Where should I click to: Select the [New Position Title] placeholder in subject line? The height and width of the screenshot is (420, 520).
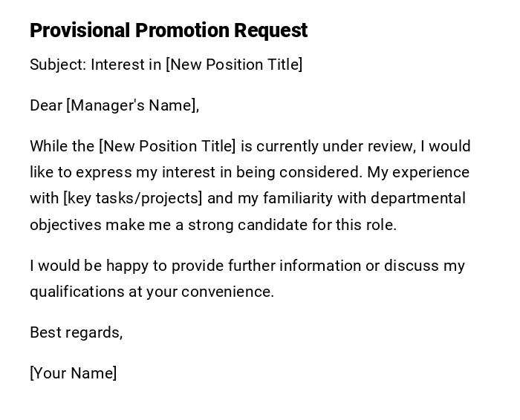234,65
